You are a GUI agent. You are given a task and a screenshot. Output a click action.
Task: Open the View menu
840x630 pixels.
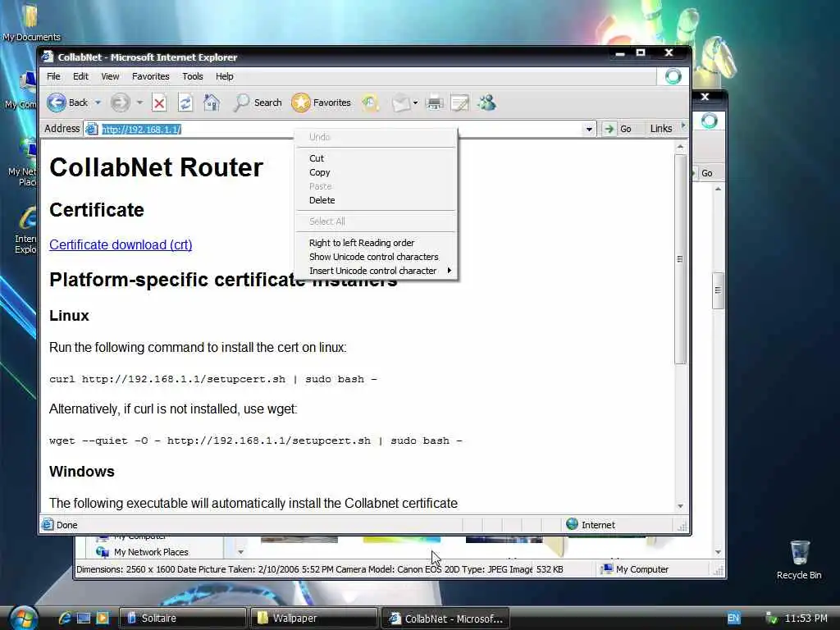coord(111,76)
